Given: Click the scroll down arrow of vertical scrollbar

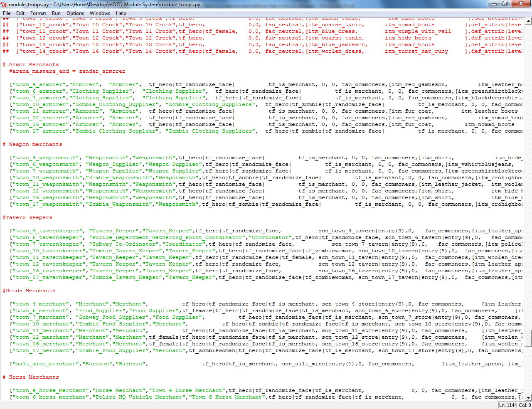Looking at the screenshot, I should pos(528,397).
